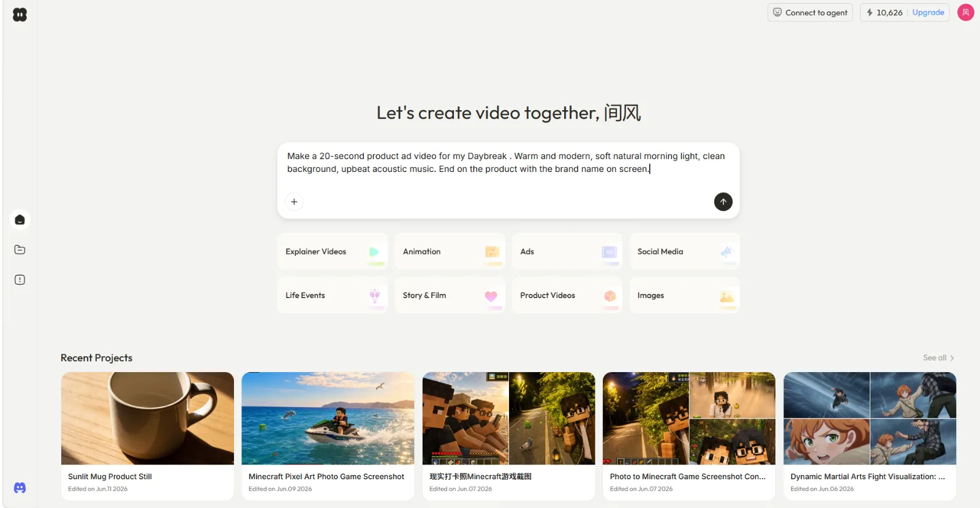This screenshot has width=980, height=508.
Task: Select the Explainer Videos category
Action: (x=333, y=252)
